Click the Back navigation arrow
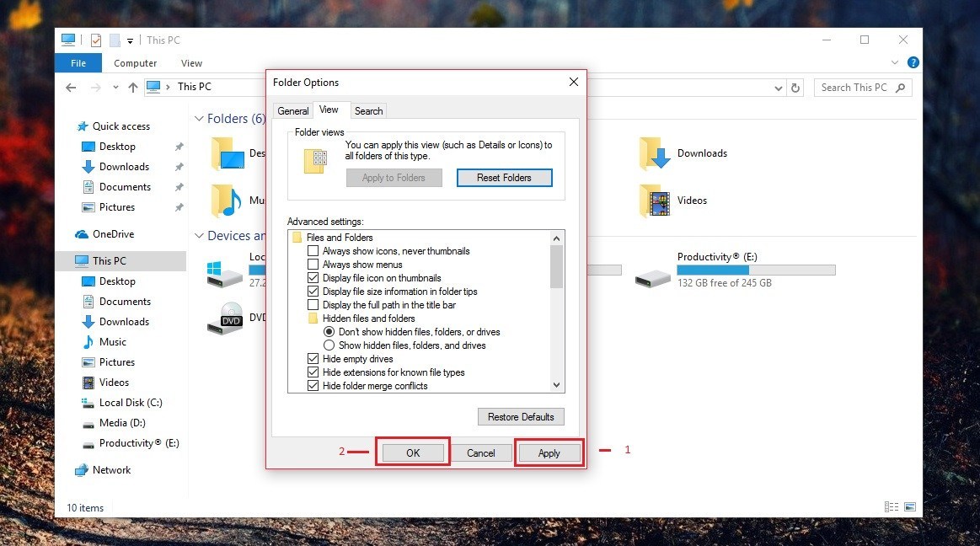Viewport: 980px width, 546px height. point(71,87)
